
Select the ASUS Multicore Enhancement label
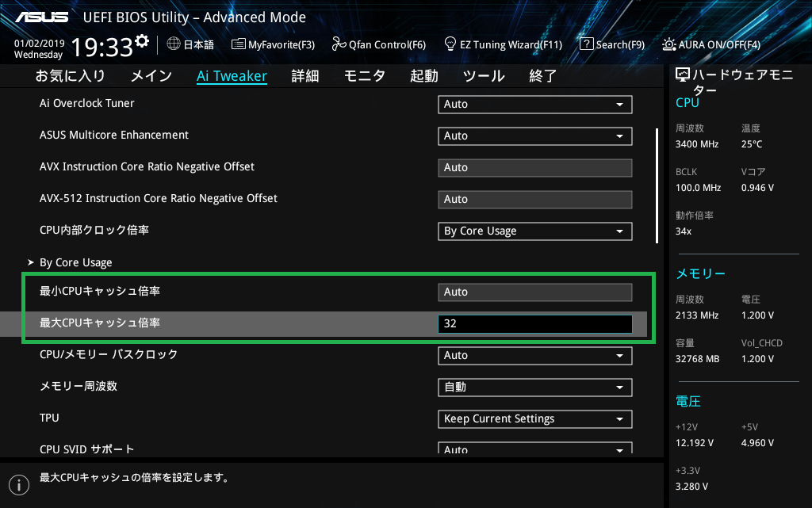(114, 135)
